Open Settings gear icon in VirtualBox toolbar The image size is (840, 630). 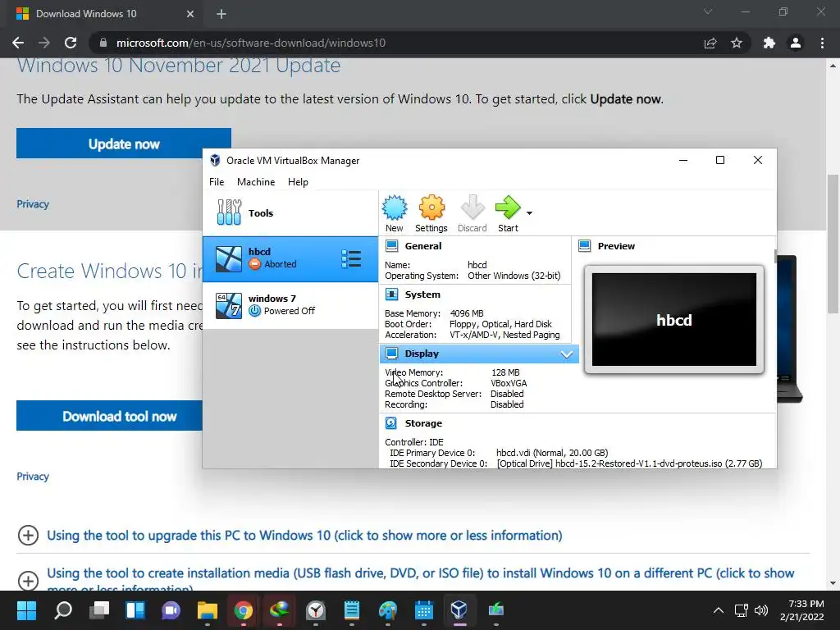(x=431, y=208)
